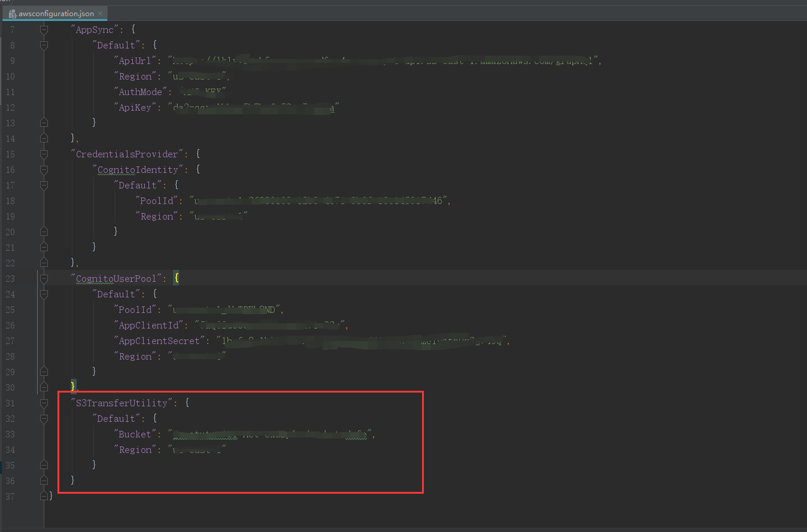Click the highlighted closing brace on line 30
This screenshot has width=807, height=532.
tap(73, 387)
